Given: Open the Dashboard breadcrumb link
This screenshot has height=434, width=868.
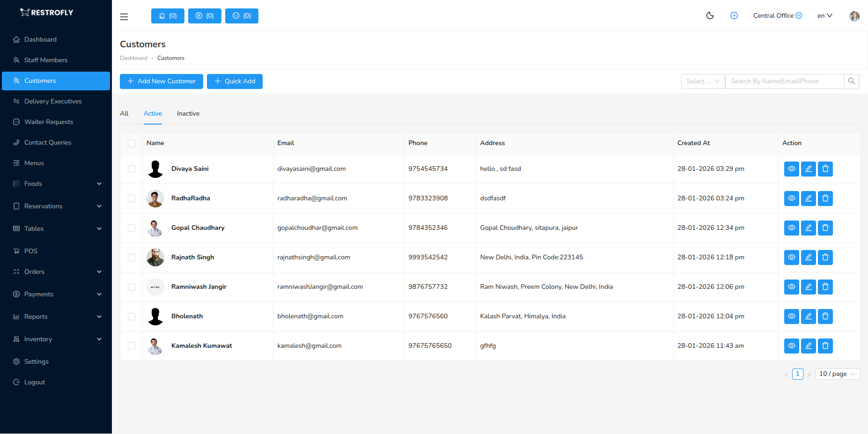Looking at the screenshot, I should [x=133, y=58].
